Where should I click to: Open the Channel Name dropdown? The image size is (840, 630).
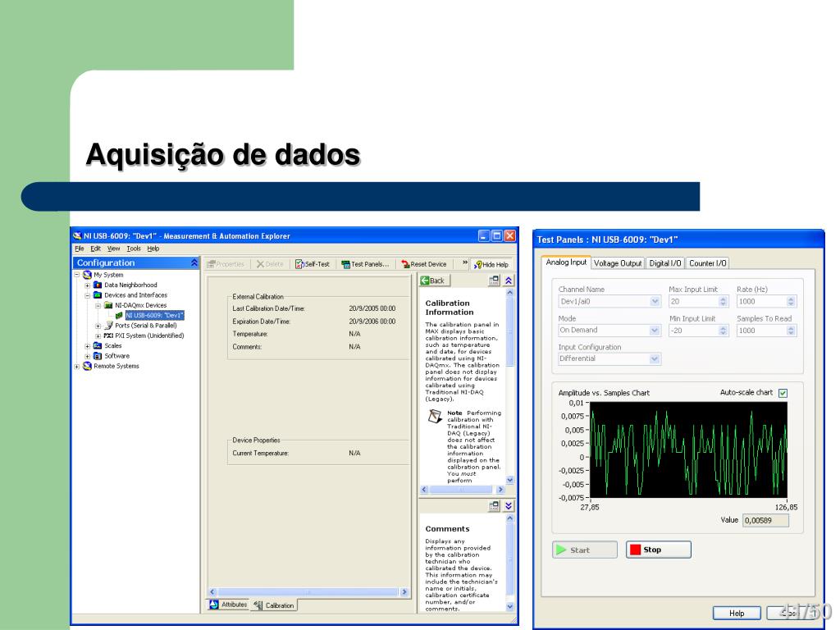(x=655, y=302)
